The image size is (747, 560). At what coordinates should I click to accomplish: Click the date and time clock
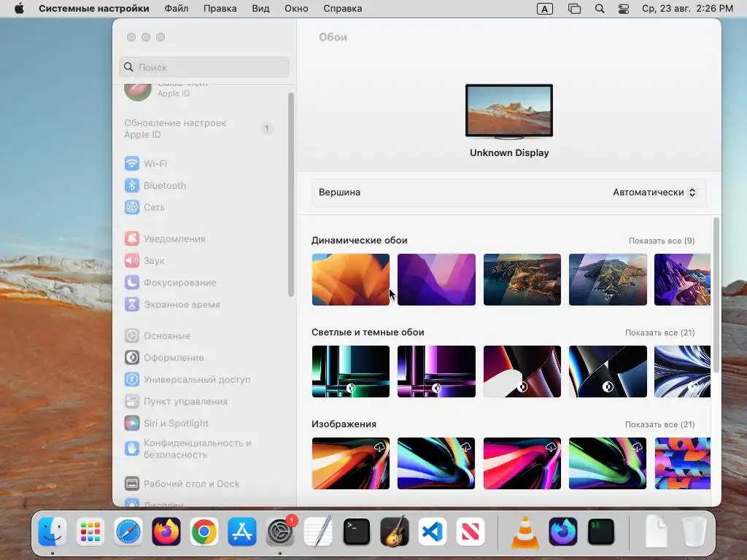coord(687,9)
